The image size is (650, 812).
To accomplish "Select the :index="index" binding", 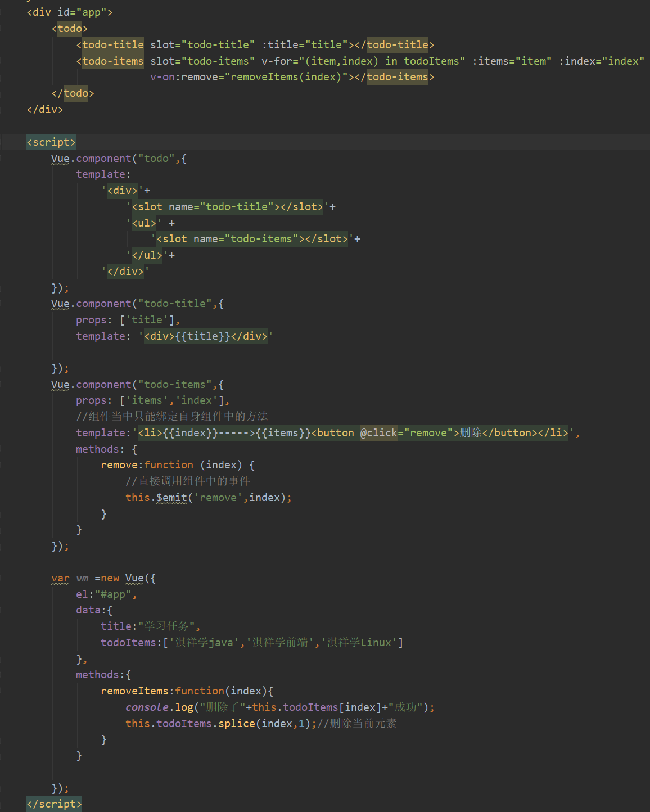I will (x=602, y=61).
